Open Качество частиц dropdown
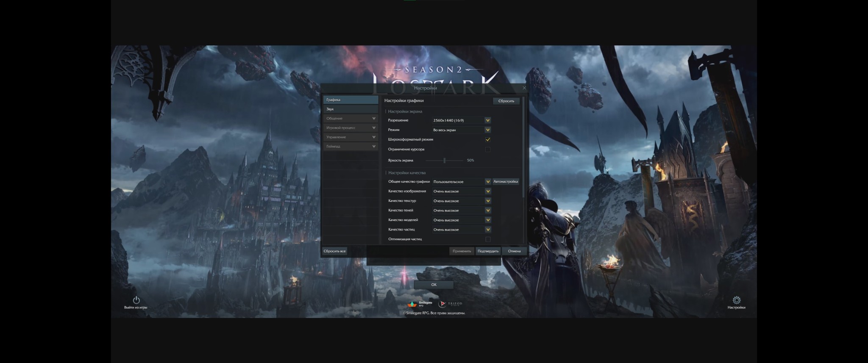The width and height of the screenshot is (868, 363). [x=461, y=230]
